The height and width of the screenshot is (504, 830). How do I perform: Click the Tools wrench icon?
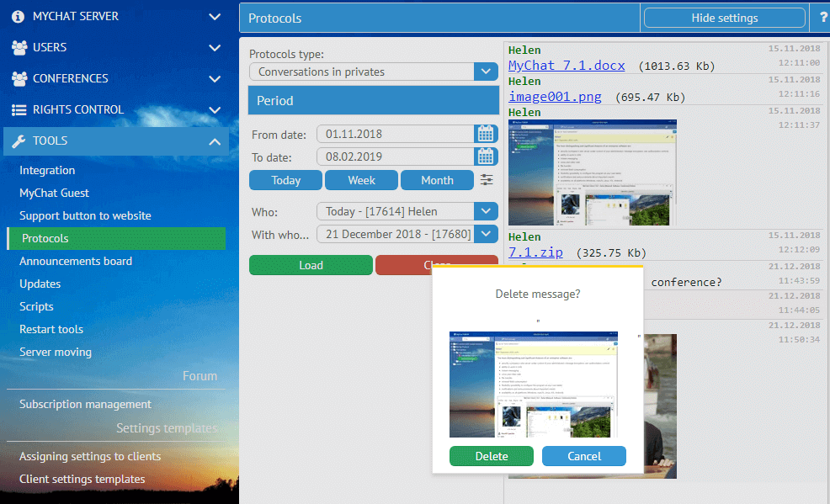click(19, 141)
